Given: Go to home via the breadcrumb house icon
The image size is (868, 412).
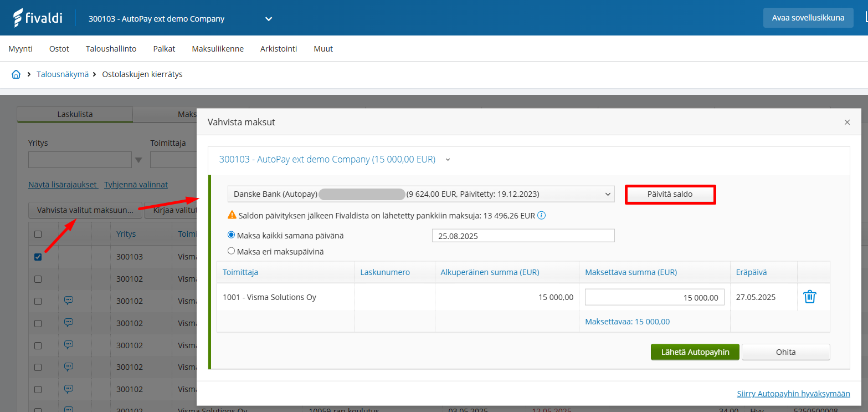Looking at the screenshot, I should tap(16, 74).
